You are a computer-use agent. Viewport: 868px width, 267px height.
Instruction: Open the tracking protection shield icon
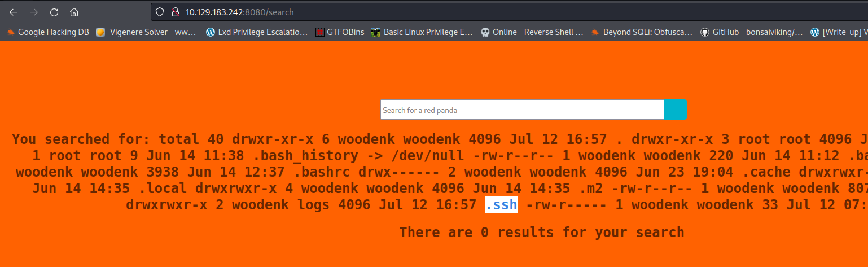click(160, 12)
